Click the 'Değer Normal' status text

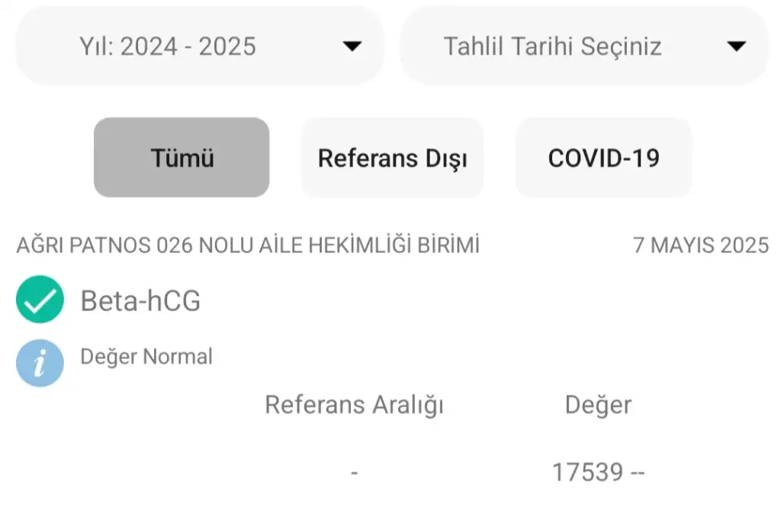tap(146, 356)
